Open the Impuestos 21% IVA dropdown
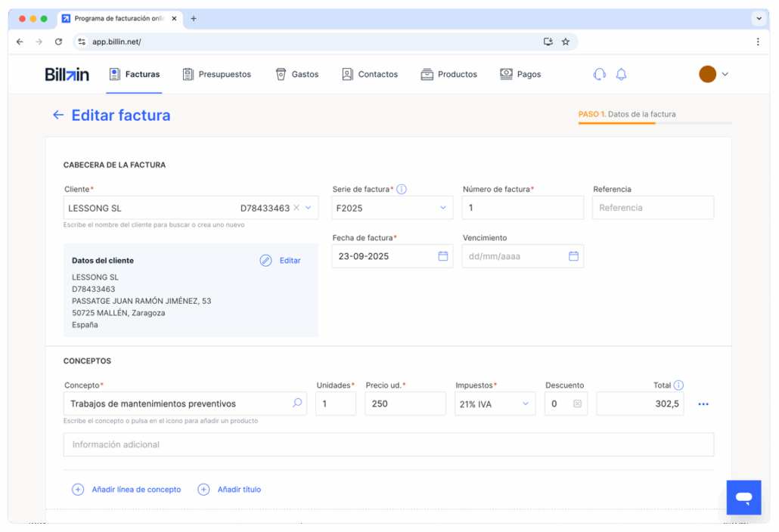Screen dimensions: 779x532 [x=526, y=404]
